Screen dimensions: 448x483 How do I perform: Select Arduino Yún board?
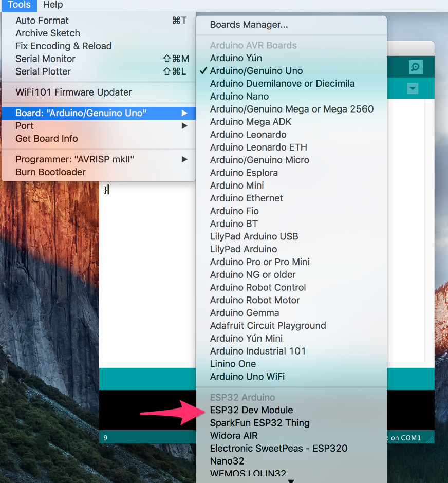point(291,58)
